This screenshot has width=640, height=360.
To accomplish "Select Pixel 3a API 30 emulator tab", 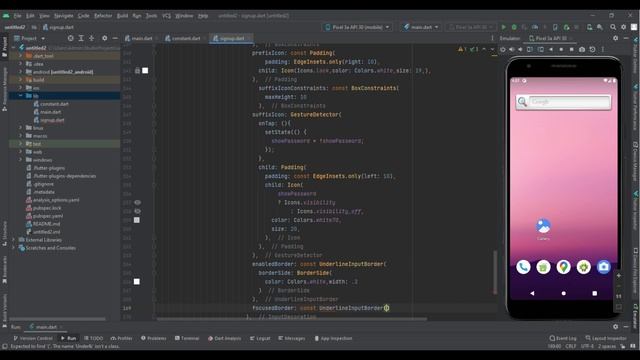I will [x=550, y=38].
